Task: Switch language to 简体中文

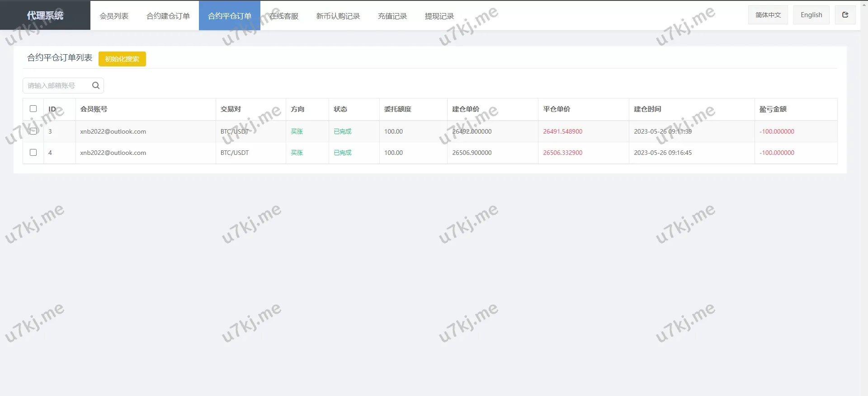Action: click(768, 15)
